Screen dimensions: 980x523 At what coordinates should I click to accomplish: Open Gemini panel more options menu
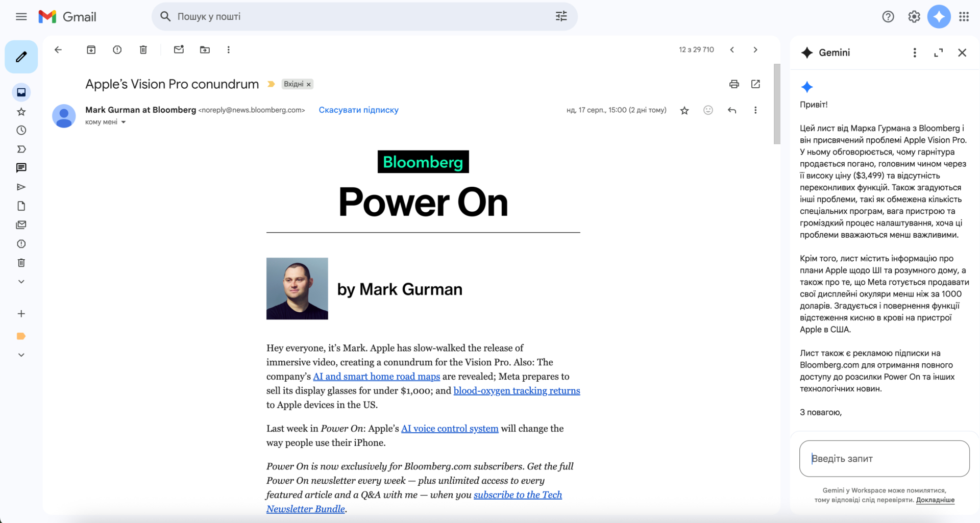coord(914,53)
